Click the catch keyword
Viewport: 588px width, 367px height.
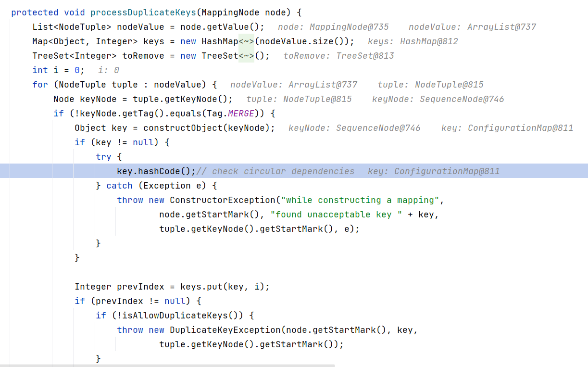point(119,186)
